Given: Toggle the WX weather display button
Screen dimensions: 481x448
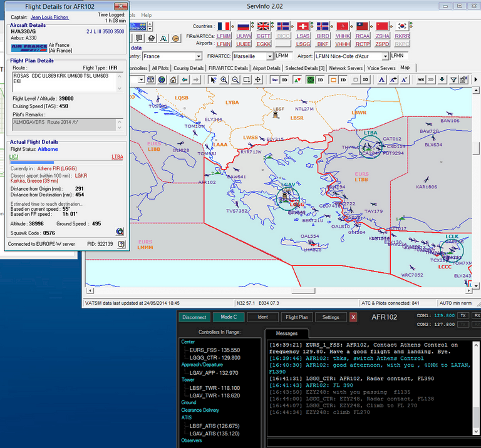Looking at the screenshot, I should pos(421,80).
